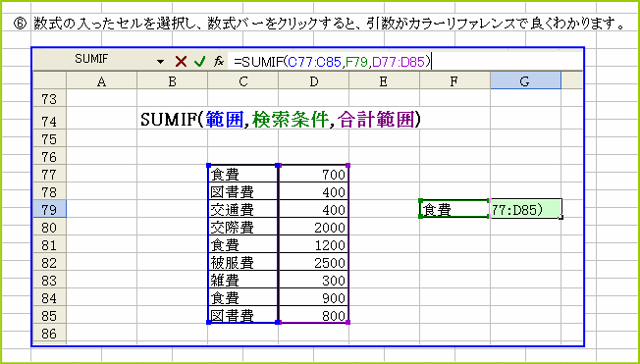The image size is (640, 364).
Task: Click cell containing 交通費
Action: point(242,209)
